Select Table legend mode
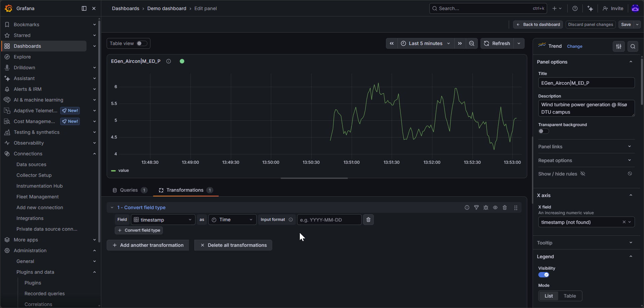644x308 pixels. (x=570, y=296)
